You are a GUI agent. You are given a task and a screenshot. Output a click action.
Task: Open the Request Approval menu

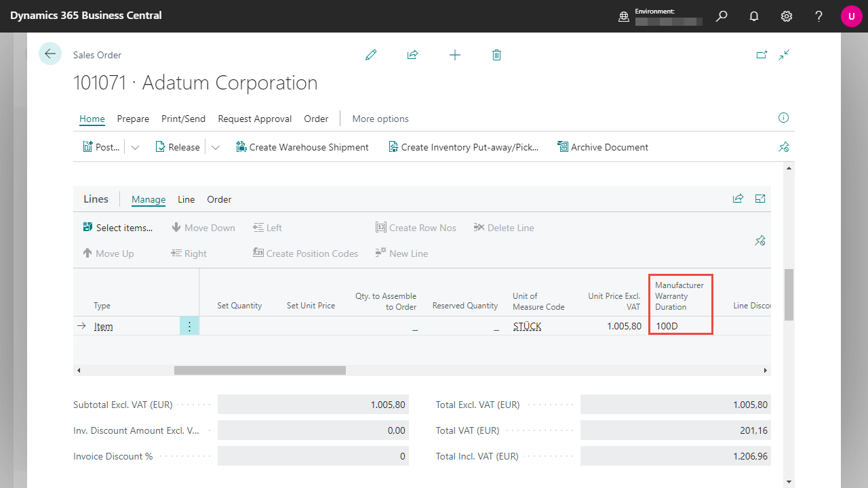click(254, 119)
